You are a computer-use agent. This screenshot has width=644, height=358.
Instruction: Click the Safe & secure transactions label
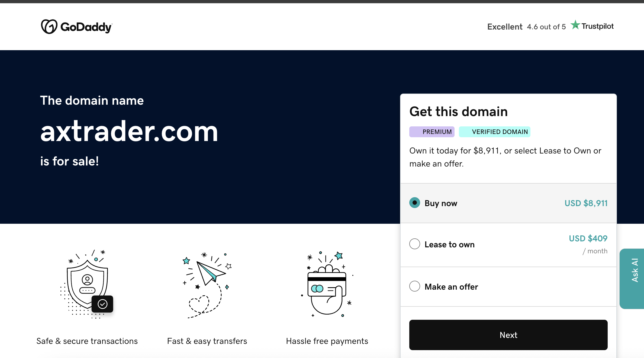click(87, 341)
